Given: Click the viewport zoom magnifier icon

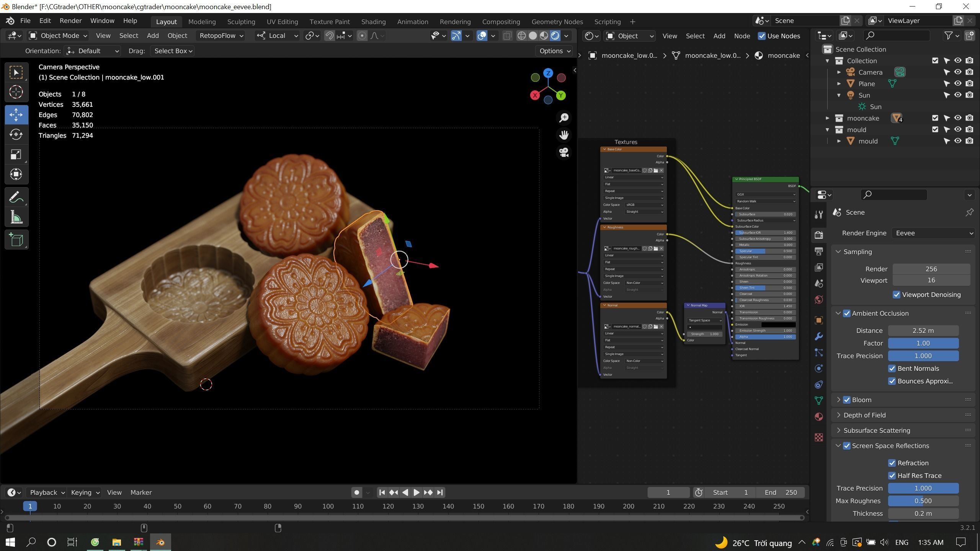Looking at the screenshot, I should 564,118.
